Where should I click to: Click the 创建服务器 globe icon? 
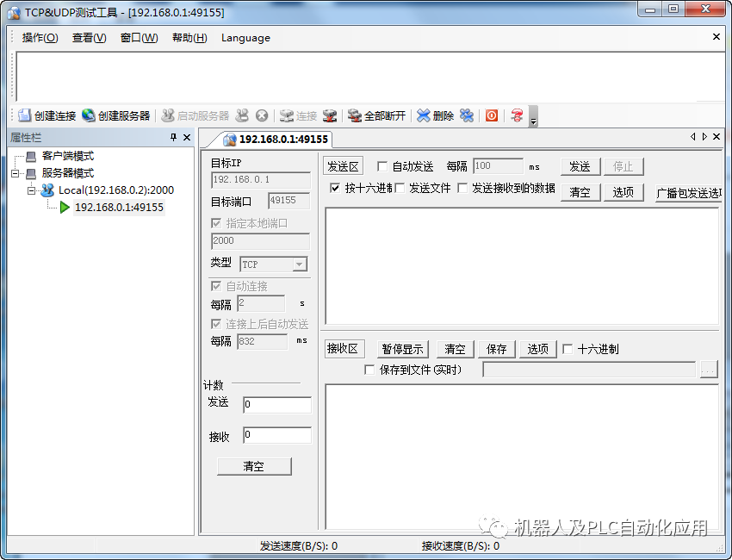coord(88,115)
